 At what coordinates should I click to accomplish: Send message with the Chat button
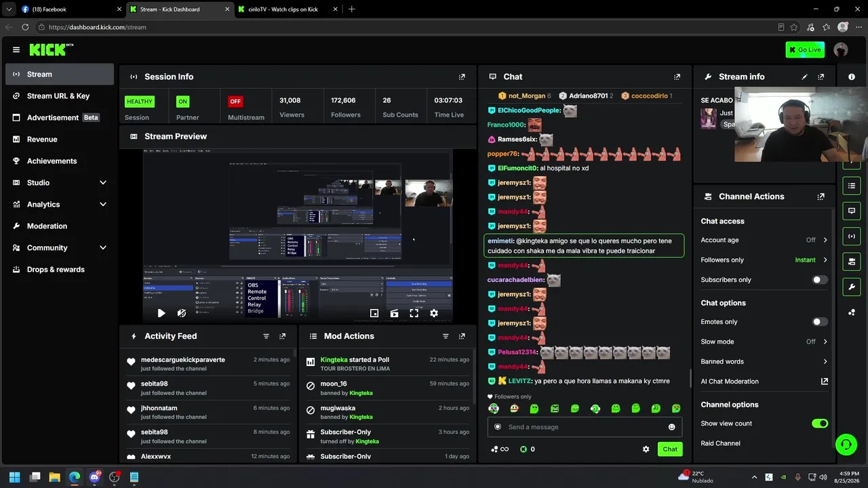click(x=670, y=449)
